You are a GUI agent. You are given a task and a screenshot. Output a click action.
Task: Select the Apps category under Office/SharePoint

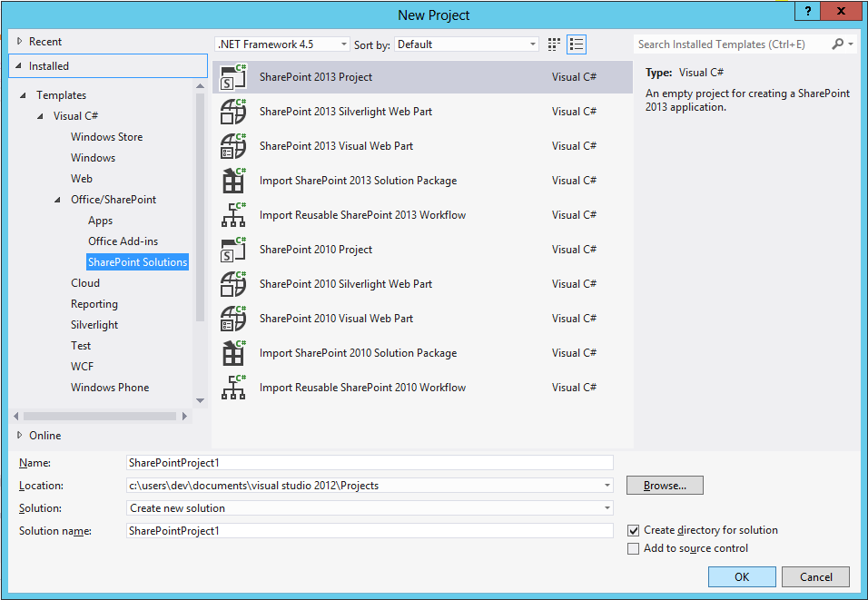[x=100, y=221]
